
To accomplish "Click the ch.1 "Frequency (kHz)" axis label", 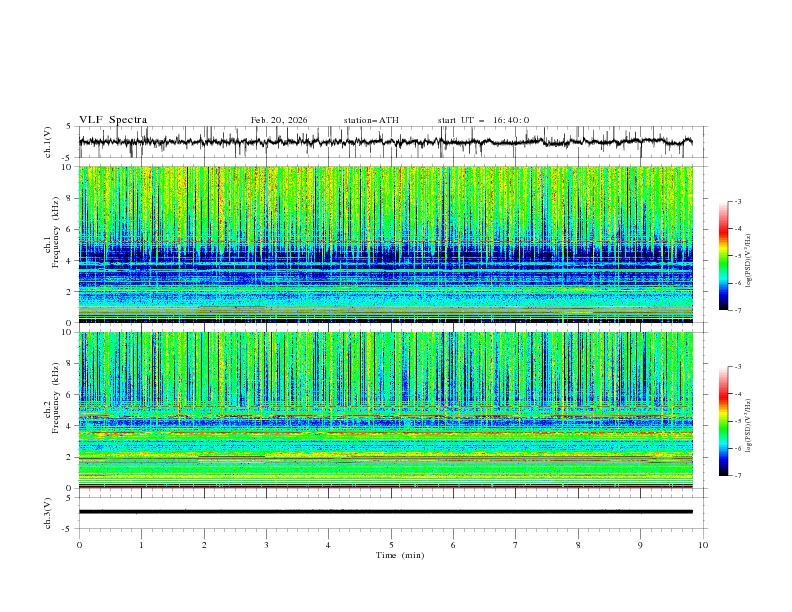I will 56,231.
